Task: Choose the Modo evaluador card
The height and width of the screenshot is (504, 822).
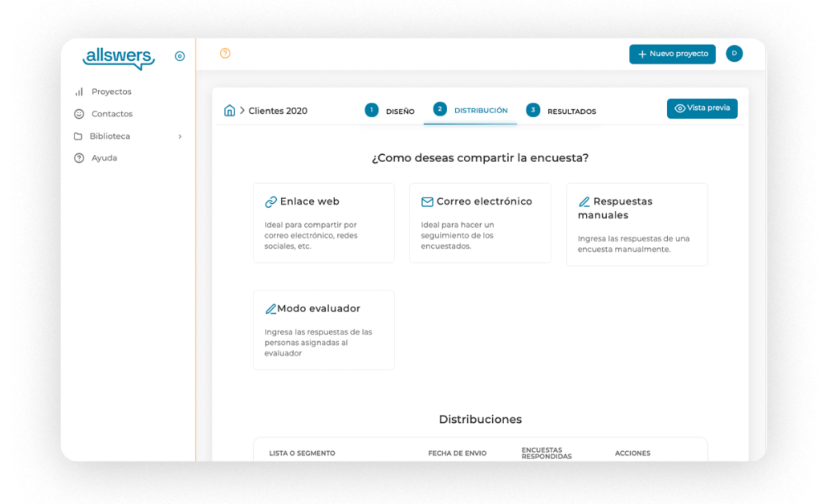Action: (324, 330)
